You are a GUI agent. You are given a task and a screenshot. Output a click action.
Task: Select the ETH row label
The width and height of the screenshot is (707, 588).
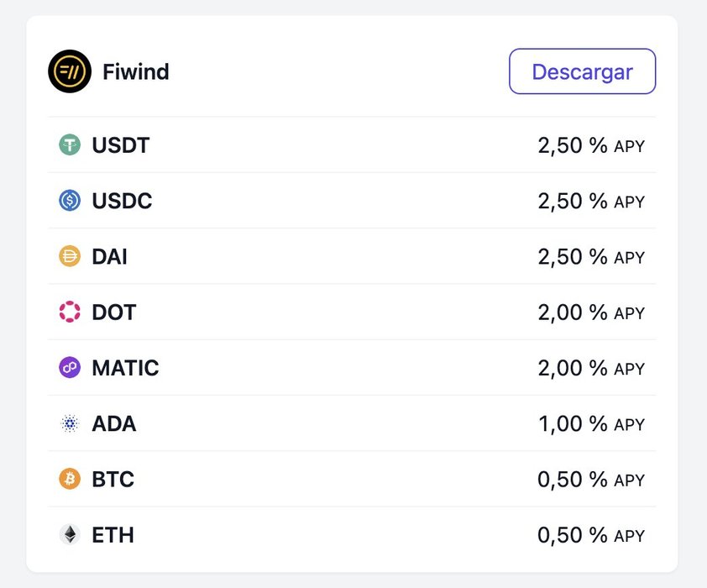(113, 535)
